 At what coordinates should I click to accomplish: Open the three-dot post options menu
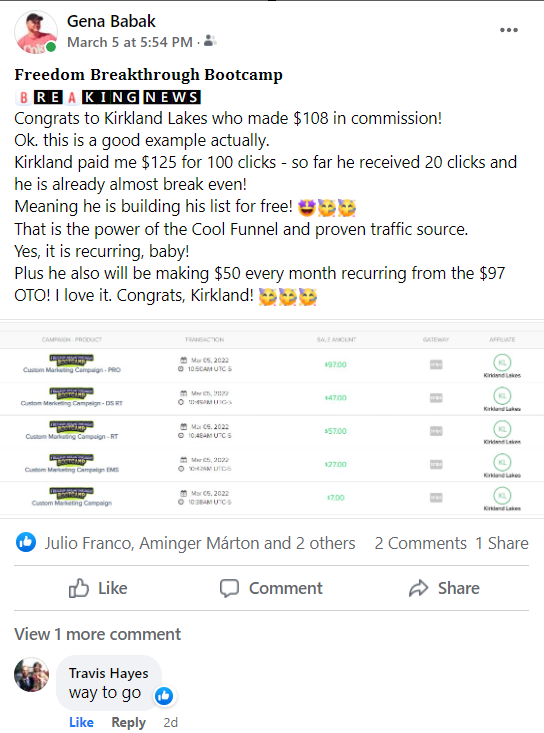click(508, 30)
